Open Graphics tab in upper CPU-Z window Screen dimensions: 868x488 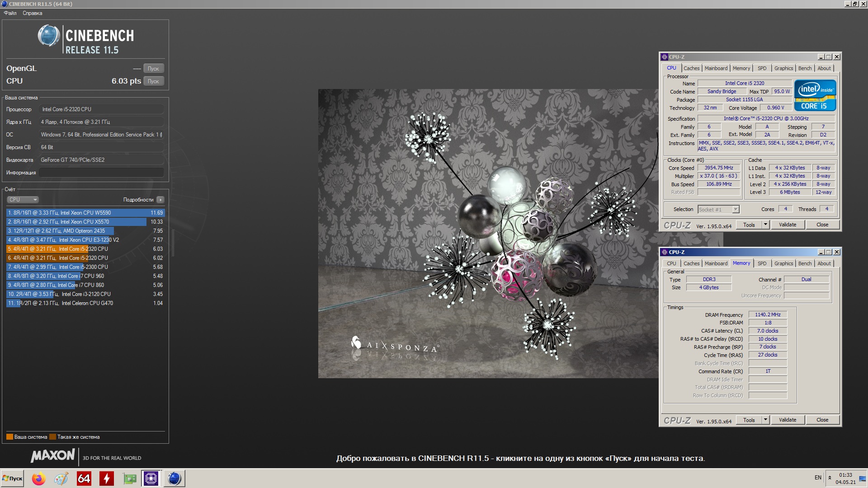pos(783,68)
